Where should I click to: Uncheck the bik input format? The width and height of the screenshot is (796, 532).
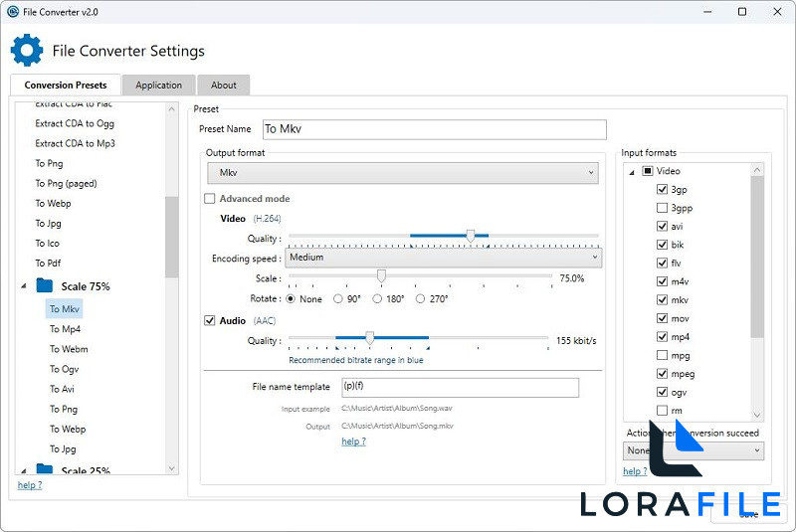[662, 245]
